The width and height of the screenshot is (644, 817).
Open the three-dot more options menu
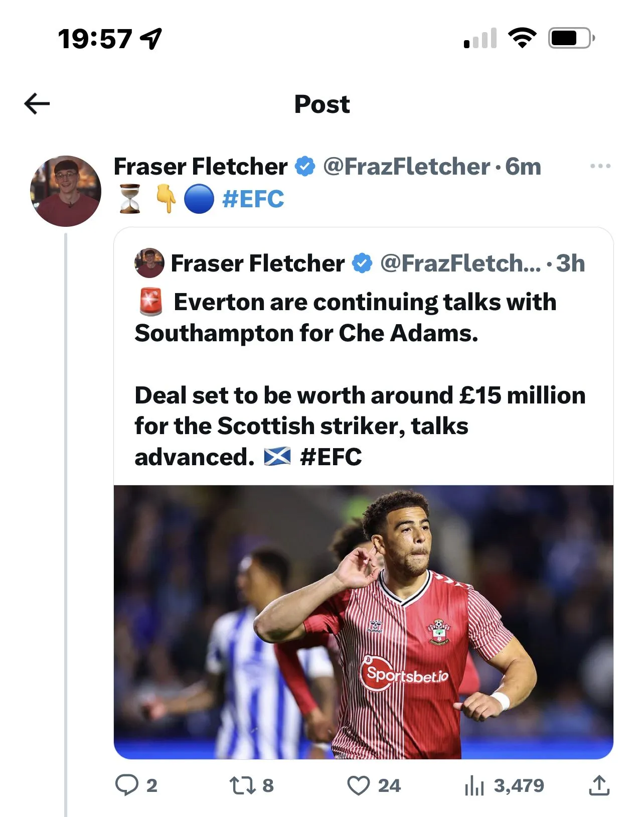pyautogui.click(x=600, y=166)
